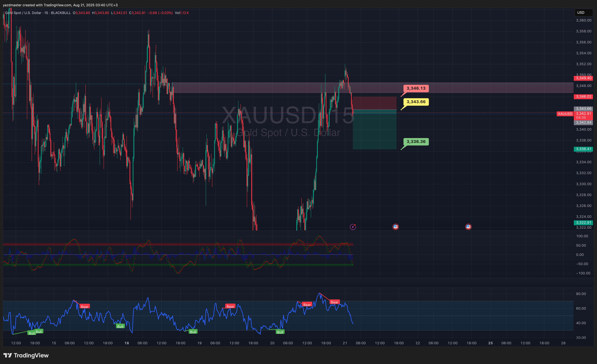The image size is (597, 364).
Task: Open the US flag event near 21 18:00
Action: [395, 227]
